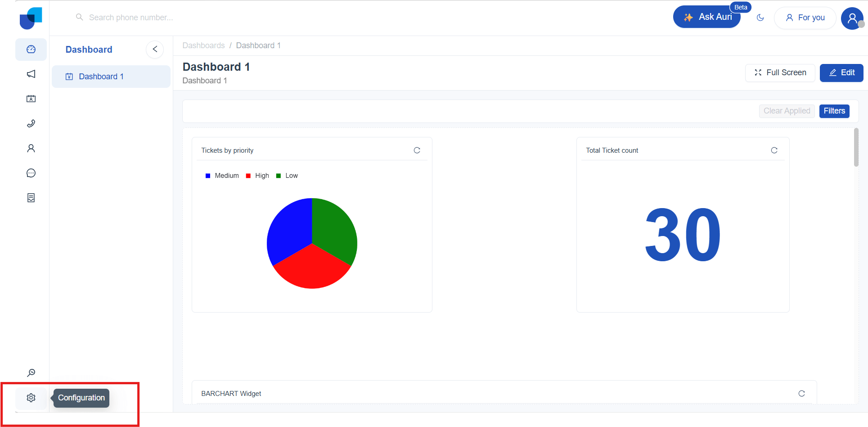The image size is (868, 427).
Task: Click the Full Screen button
Action: pos(780,73)
